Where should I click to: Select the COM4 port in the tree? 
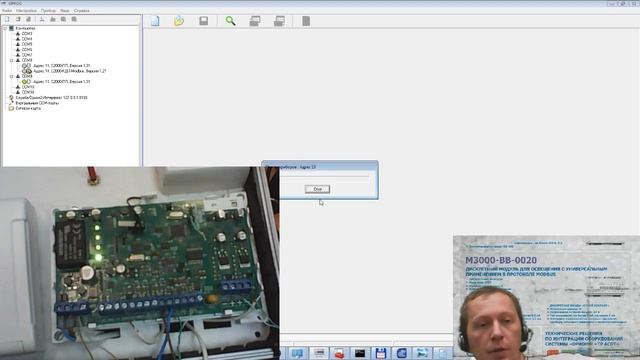(27, 39)
